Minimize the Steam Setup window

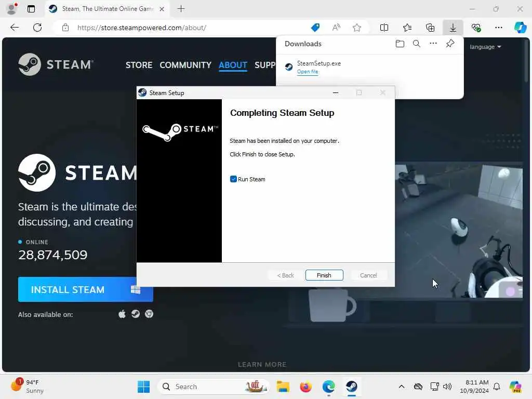[x=336, y=92]
